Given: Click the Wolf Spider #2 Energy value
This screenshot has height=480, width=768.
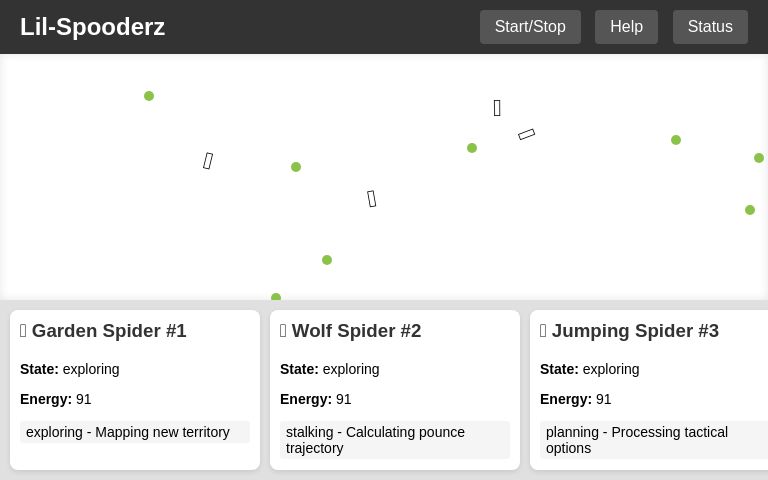Looking at the screenshot, I should tap(343, 399).
